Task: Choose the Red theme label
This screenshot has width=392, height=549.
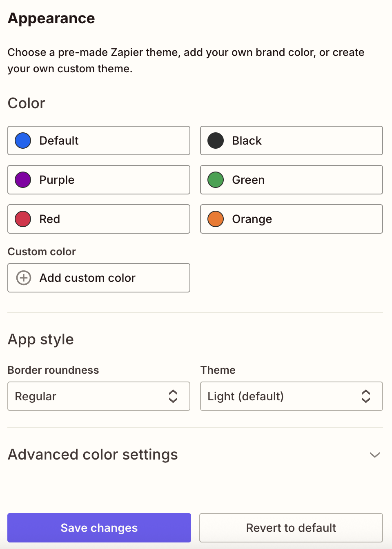Action: click(x=50, y=219)
